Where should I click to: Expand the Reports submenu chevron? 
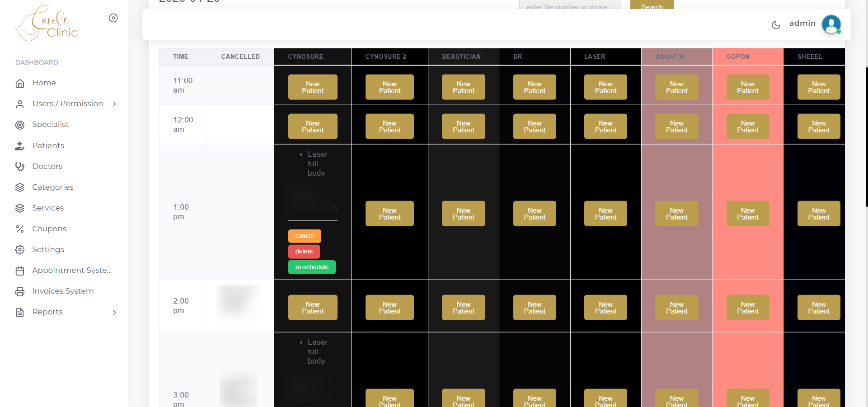coord(115,312)
